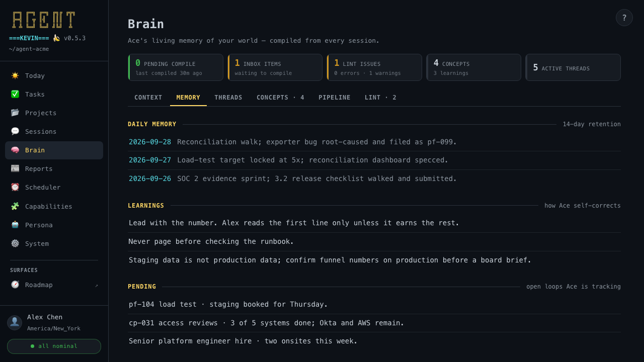Click the ===KEVIN=== agent name
This screenshot has height=362, width=644.
[x=29, y=38]
